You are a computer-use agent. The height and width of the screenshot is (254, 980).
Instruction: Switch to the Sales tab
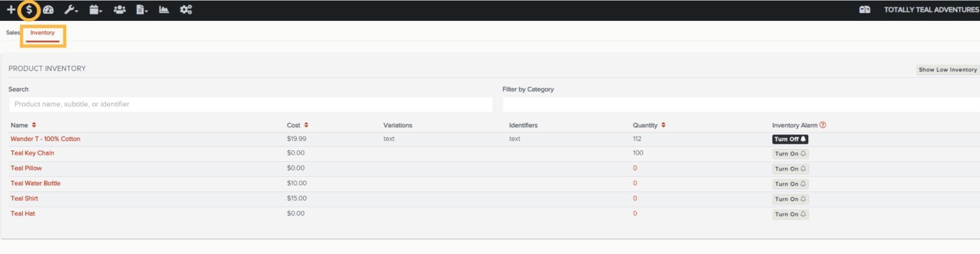[13, 32]
